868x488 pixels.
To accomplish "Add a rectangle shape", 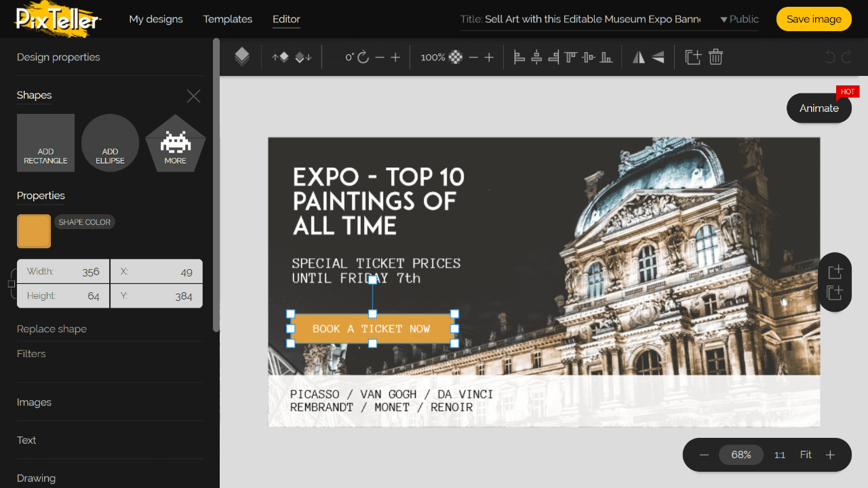I will [x=45, y=142].
